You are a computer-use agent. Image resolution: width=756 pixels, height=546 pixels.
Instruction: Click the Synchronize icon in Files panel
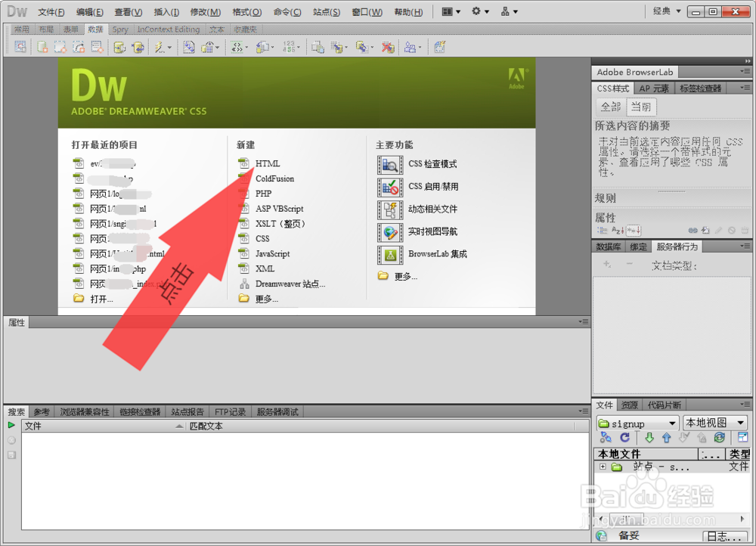coord(719,437)
